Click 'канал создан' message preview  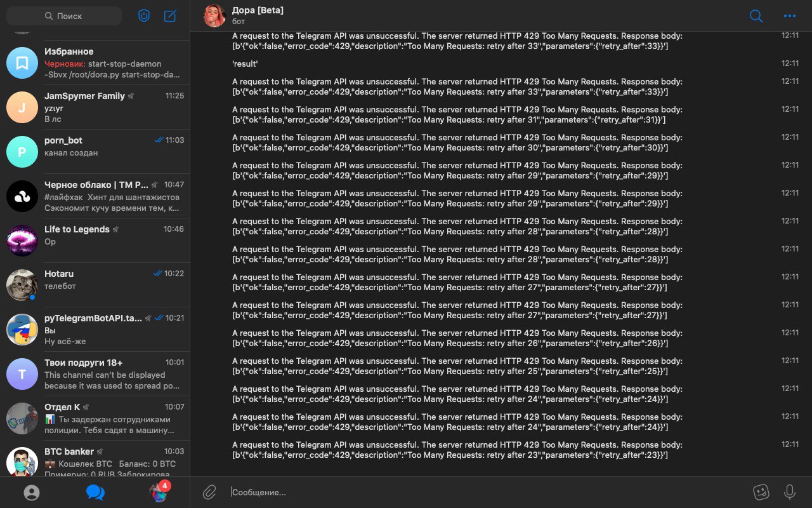coord(71,153)
